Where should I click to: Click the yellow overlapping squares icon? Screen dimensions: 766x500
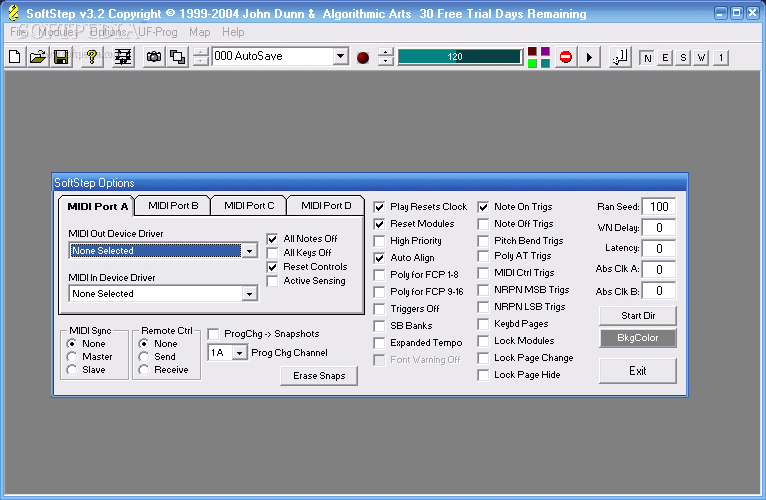pyautogui.click(x=178, y=57)
